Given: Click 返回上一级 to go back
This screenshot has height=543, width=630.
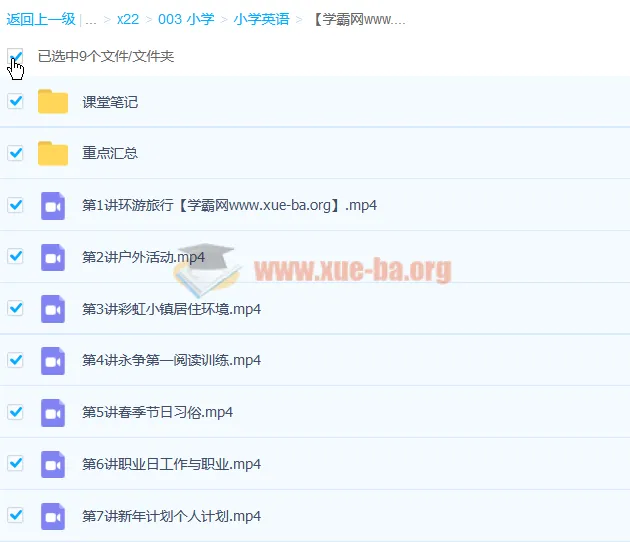Looking at the screenshot, I should point(40,19).
